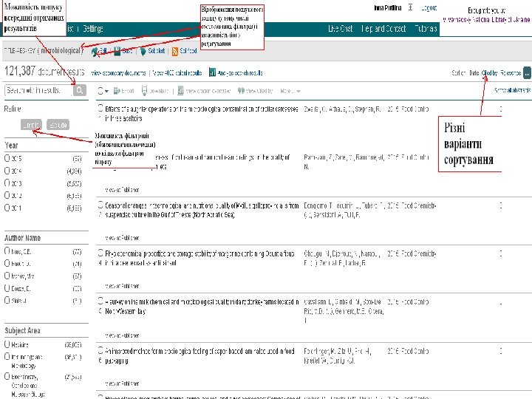This screenshot has width=532, height=399.
Task: Click the Exclude button
Action: click(58, 125)
